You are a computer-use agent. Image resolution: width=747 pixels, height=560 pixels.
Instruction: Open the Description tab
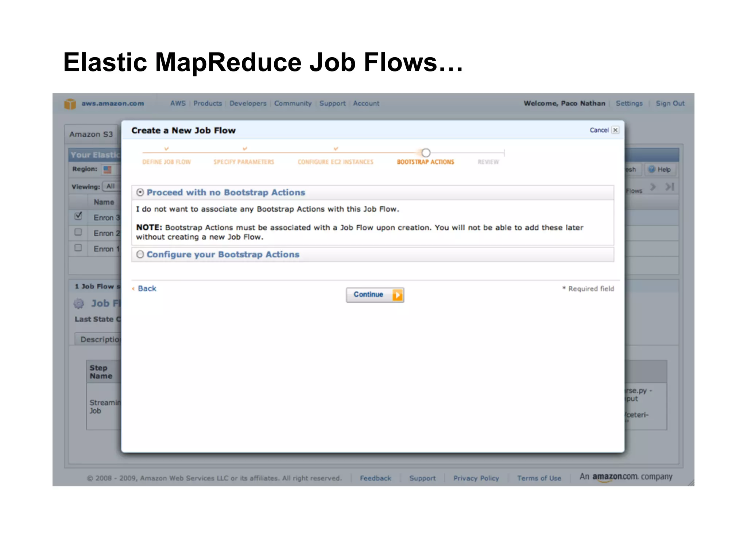coord(98,339)
